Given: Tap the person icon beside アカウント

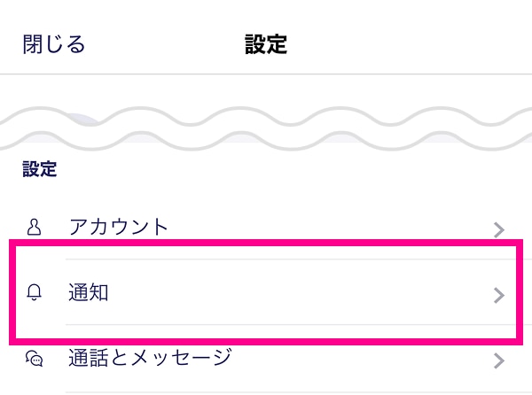Looking at the screenshot, I should [34, 227].
